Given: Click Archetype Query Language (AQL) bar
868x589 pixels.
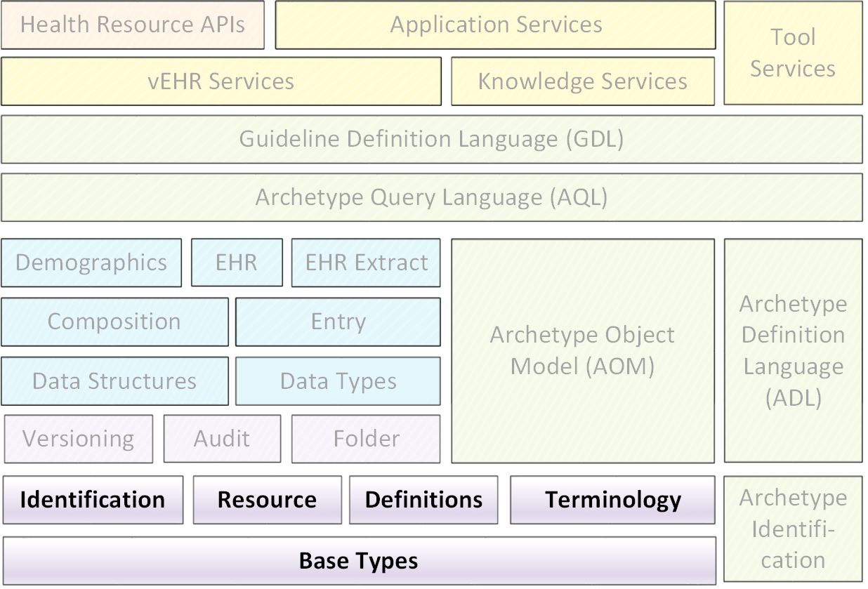Looking at the screenshot, I should click(x=432, y=197).
